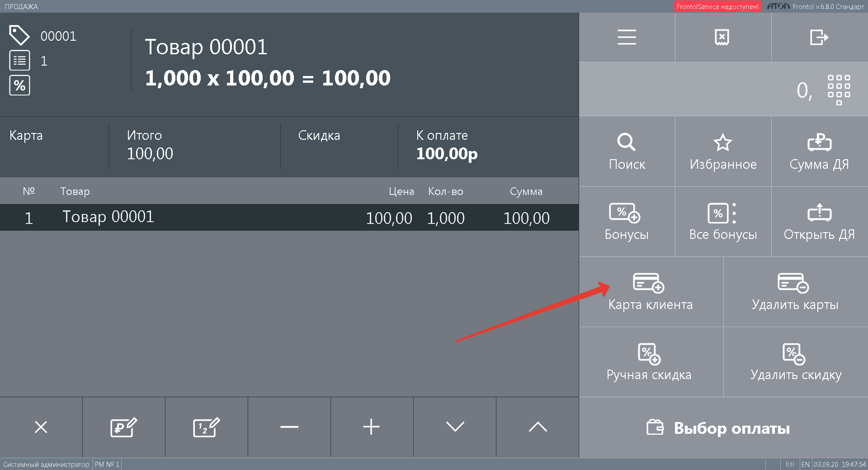Edit price with the ruble pencil icon
Screen dimensions: 868x470
click(124, 427)
